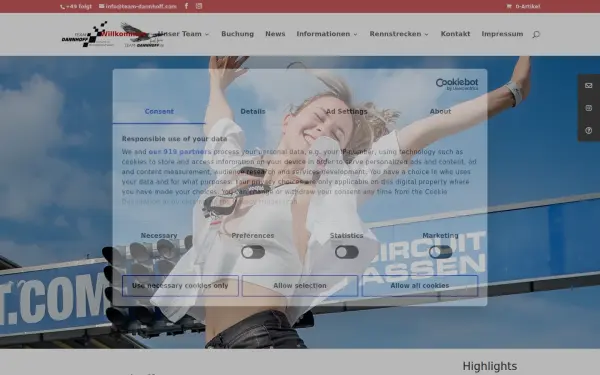The image size is (600, 375).
Task: Click the question mark side panel icon
Action: click(x=589, y=130)
